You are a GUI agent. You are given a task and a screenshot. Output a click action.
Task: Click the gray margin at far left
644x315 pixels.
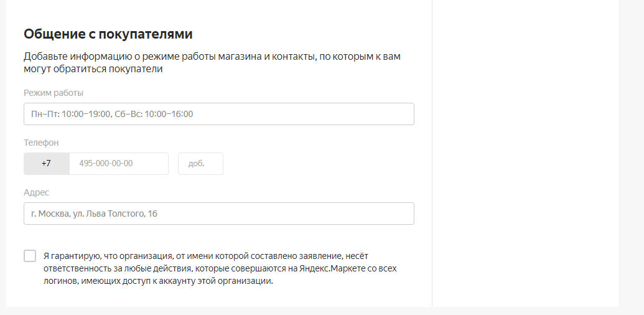2,156
